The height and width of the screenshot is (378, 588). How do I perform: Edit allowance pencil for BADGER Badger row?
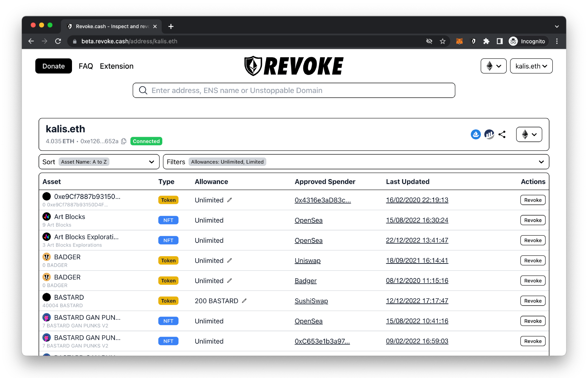click(x=229, y=280)
